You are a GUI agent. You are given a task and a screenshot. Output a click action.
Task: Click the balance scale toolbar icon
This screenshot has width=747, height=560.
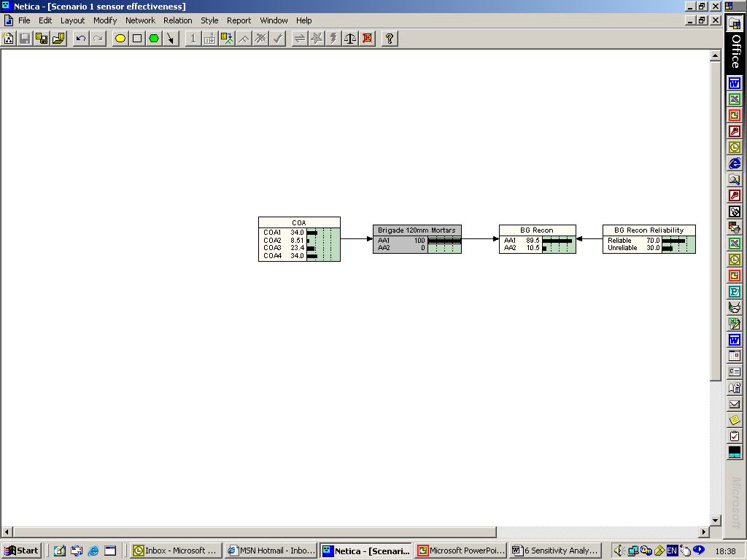(350, 39)
